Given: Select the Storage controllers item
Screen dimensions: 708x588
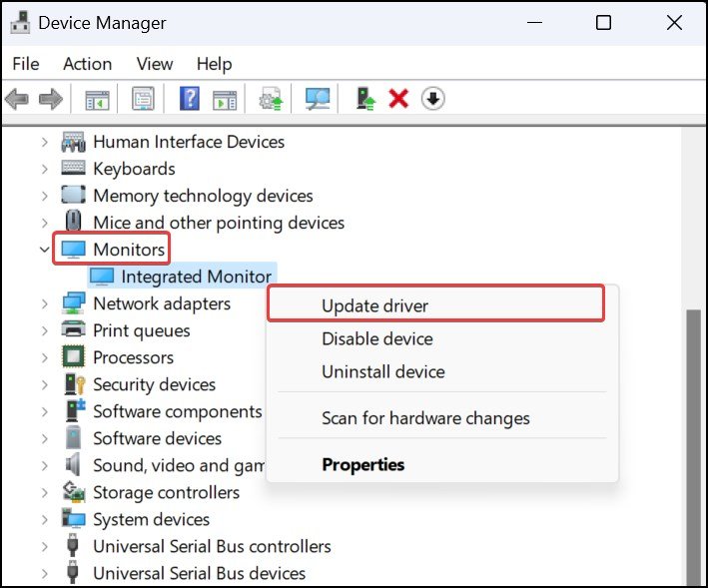Looking at the screenshot, I should click(x=166, y=492).
